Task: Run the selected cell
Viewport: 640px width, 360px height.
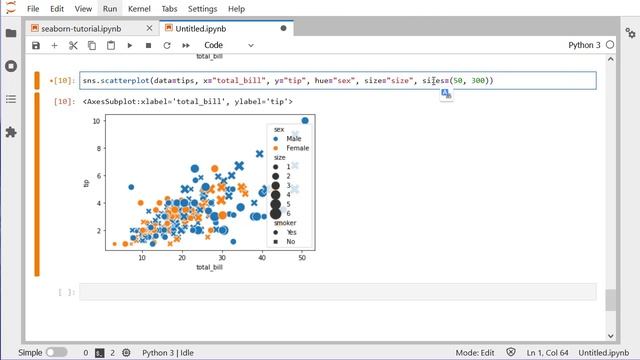Action: pos(130,45)
